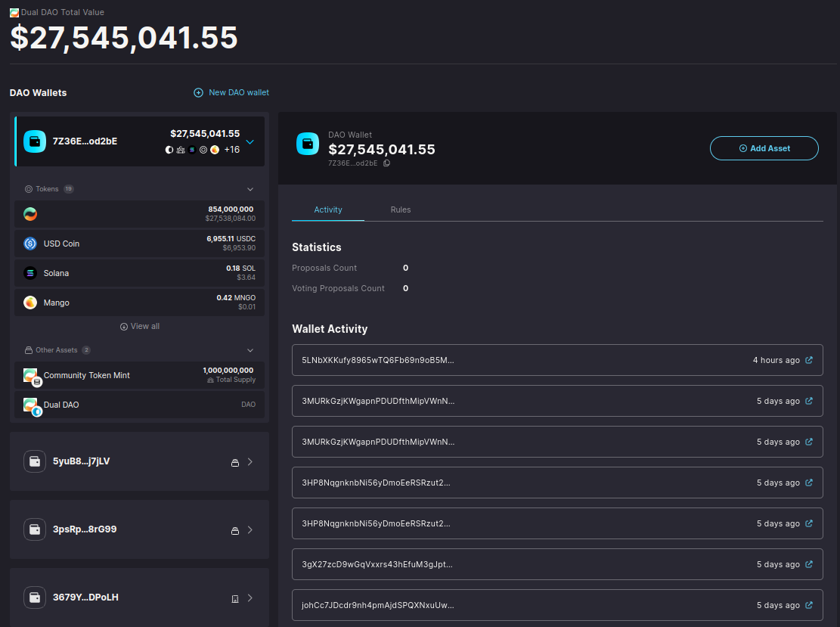Click the Add Asset button
This screenshot has width=840, height=627.
point(764,148)
